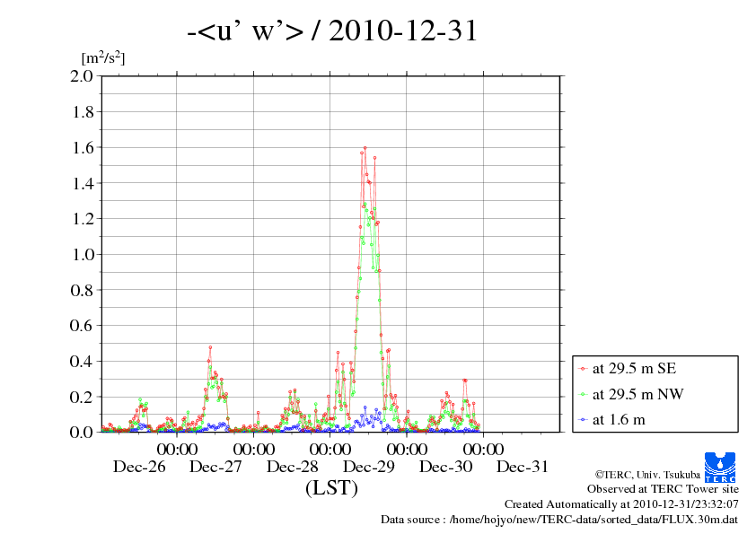
Task: Click the green legend marker for 29.5 m NW
Action: 583,394
